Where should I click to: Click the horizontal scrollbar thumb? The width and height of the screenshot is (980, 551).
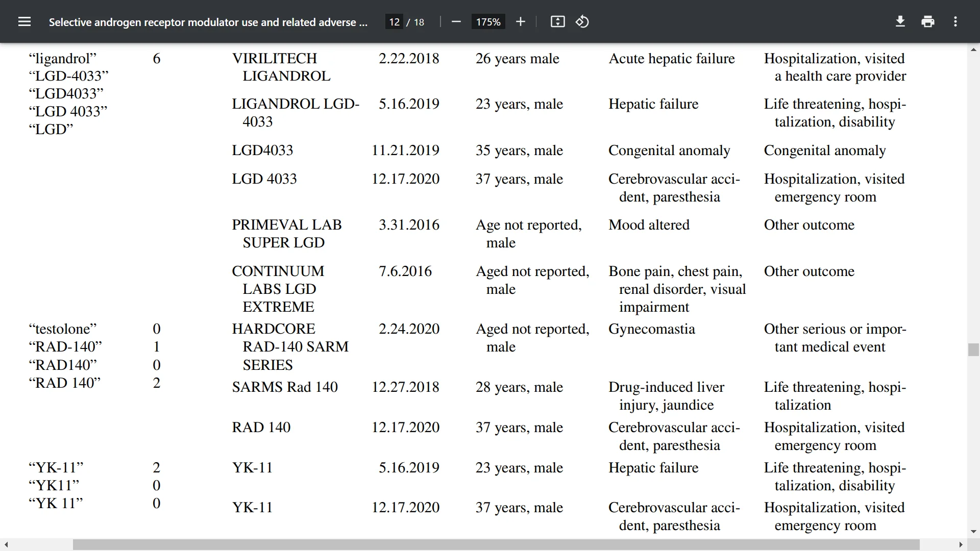496,545
